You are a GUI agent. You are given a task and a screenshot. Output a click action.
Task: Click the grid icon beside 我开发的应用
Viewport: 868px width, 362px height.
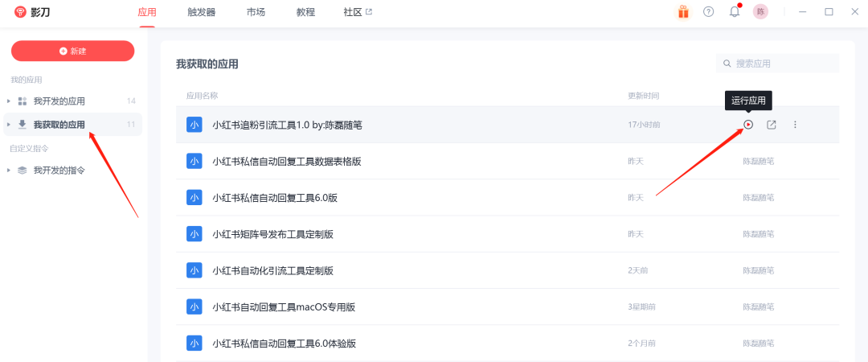[x=23, y=101]
